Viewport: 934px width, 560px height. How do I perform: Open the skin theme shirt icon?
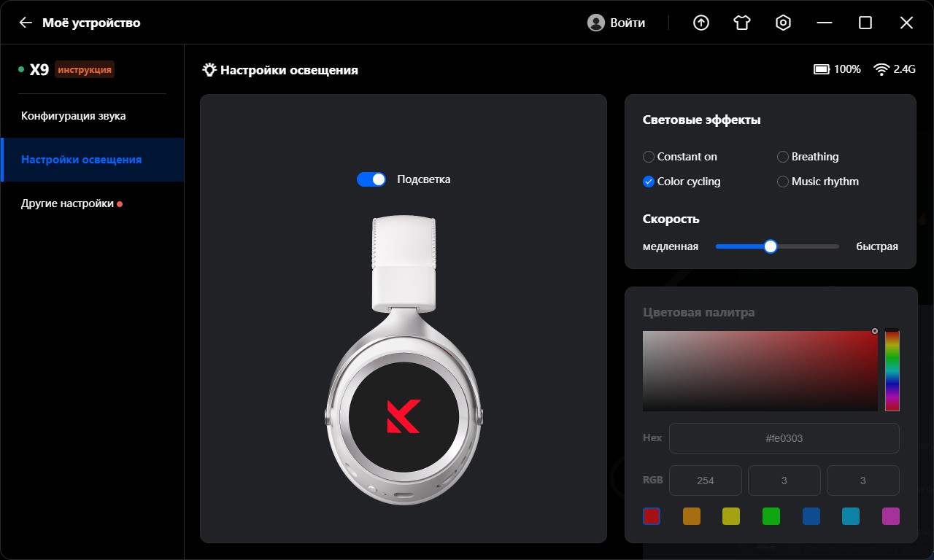click(x=742, y=23)
